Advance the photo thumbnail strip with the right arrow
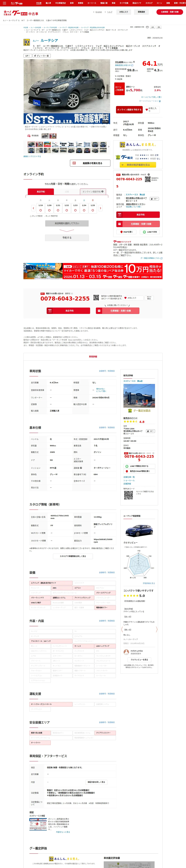The image size is (186, 868). click(x=109, y=147)
